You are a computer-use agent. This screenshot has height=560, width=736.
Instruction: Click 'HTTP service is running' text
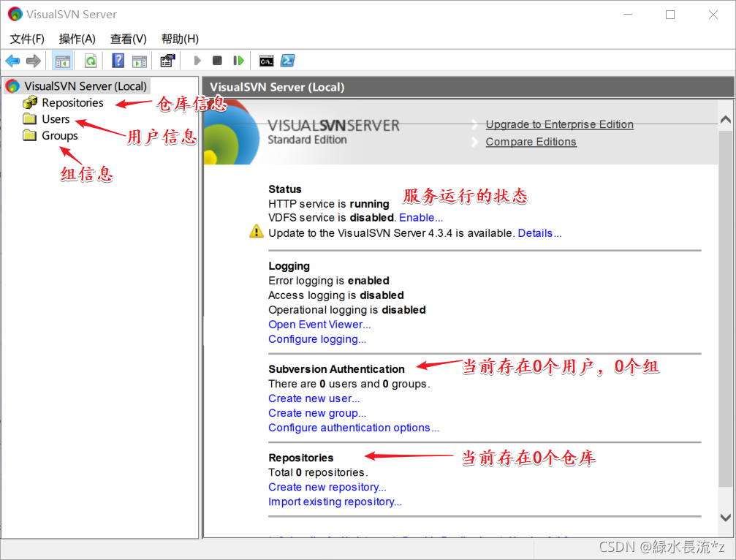pyautogui.click(x=329, y=204)
